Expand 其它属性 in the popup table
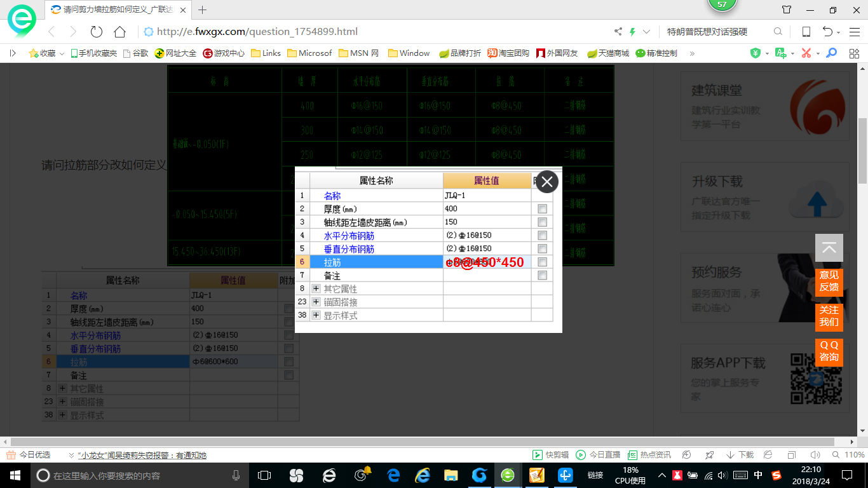The width and height of the screenshot is (868, 488). (316, 288)
